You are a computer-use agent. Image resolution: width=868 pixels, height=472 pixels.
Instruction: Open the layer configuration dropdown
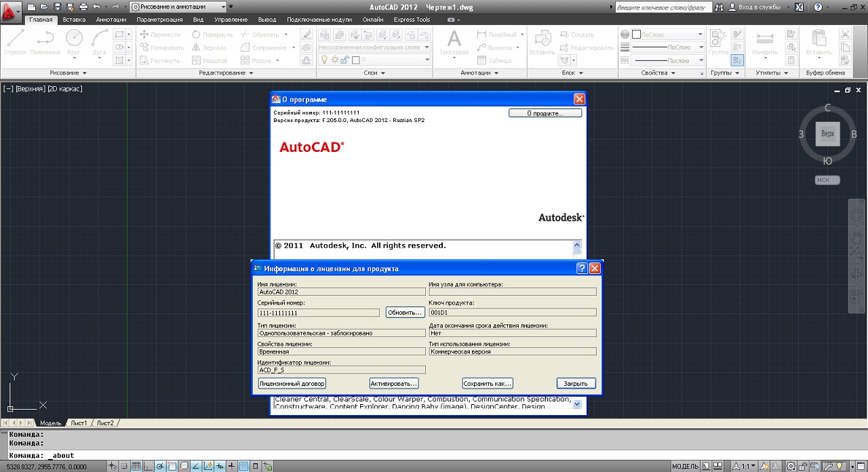click(x=374, y=47)
